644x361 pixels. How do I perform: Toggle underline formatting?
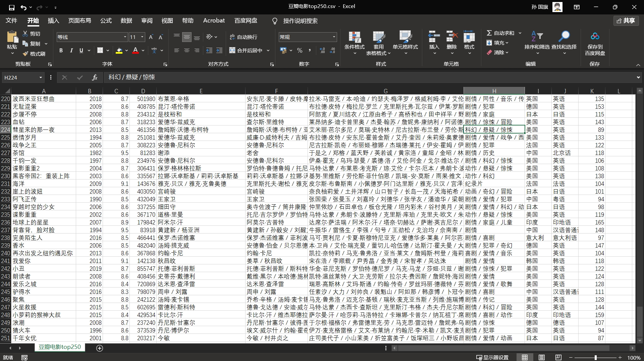point(81,50)
